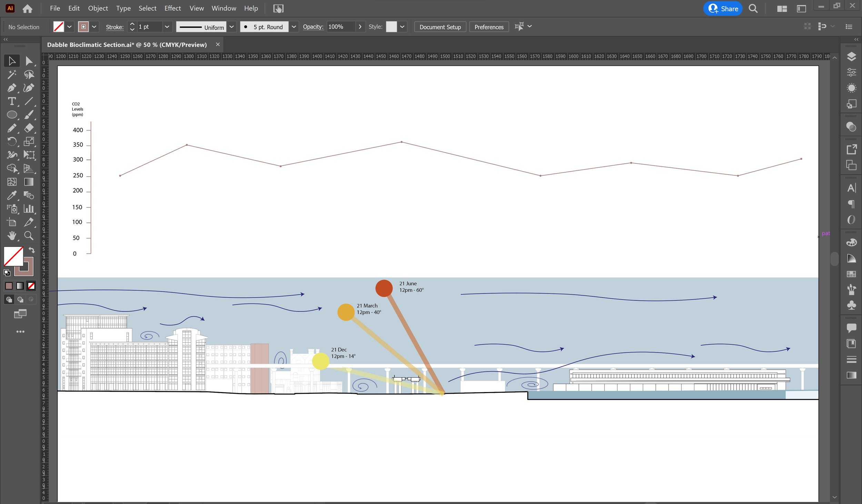Open the Window menu

pyautogui.click(x=224, y=9)
